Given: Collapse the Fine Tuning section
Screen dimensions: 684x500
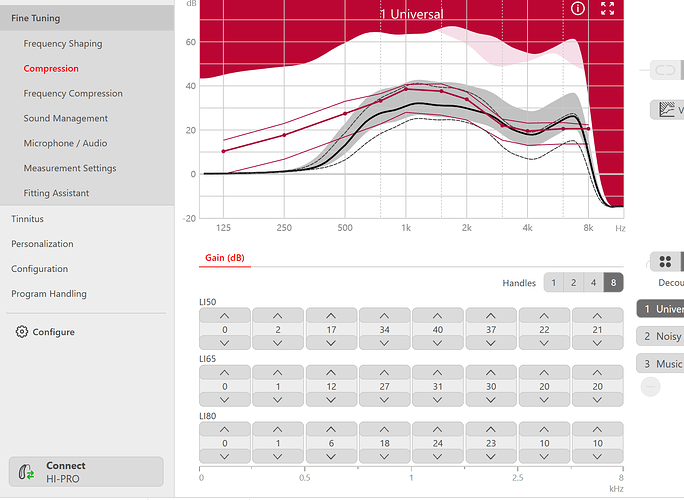Looking at the screenshot, I should [x=36, y=18].
